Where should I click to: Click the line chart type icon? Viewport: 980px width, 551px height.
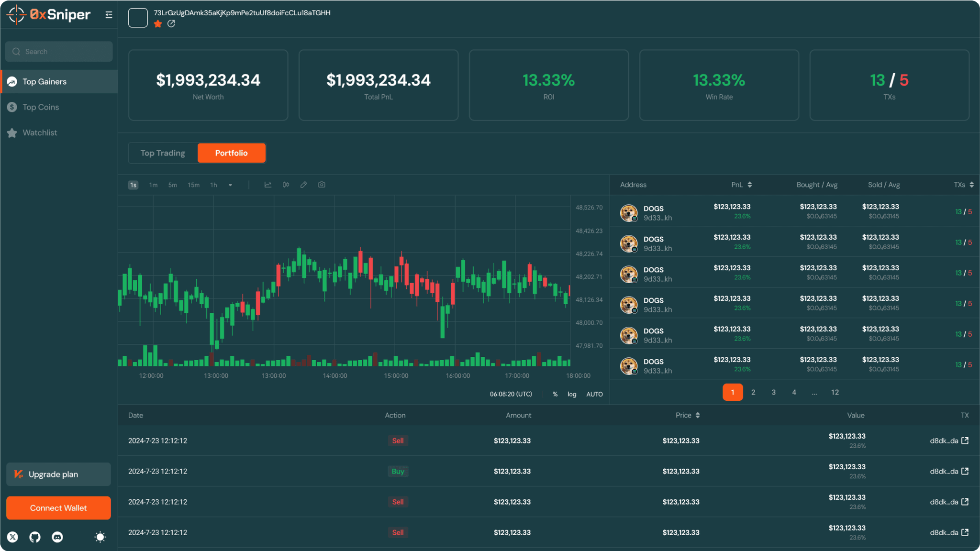click(x=267, y=185)
